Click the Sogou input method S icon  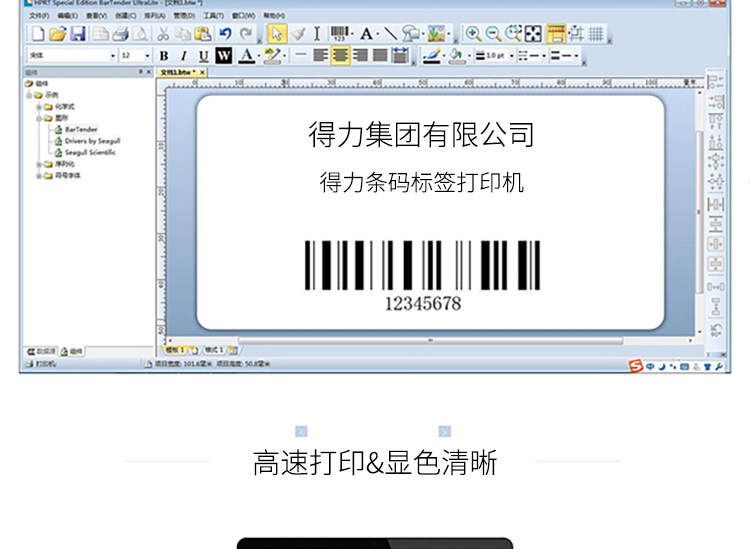[636, 366]
